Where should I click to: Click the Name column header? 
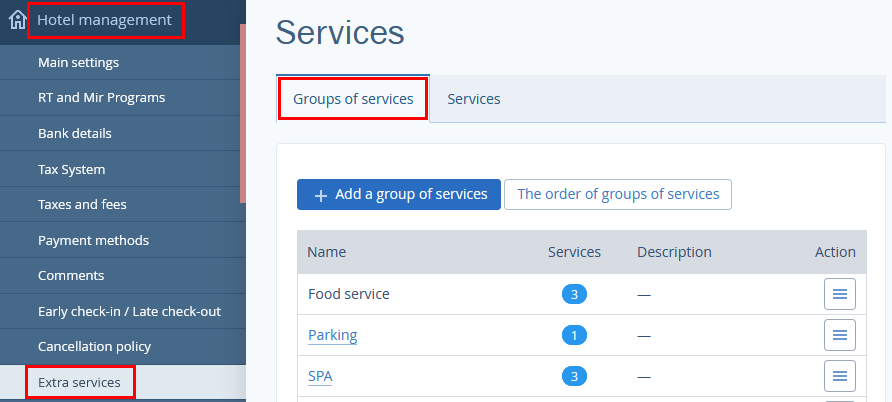coord(327,252)
